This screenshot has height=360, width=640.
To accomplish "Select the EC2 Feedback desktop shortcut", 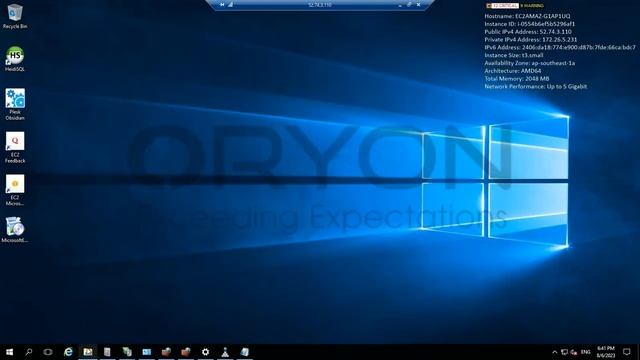I will tap(15, 147).
